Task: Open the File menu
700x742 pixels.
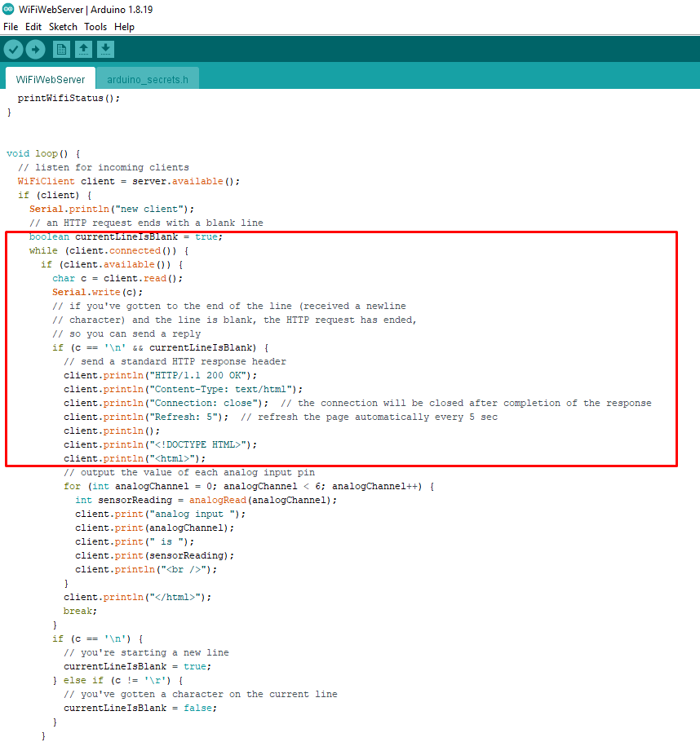Action: (x=11, y=27)
